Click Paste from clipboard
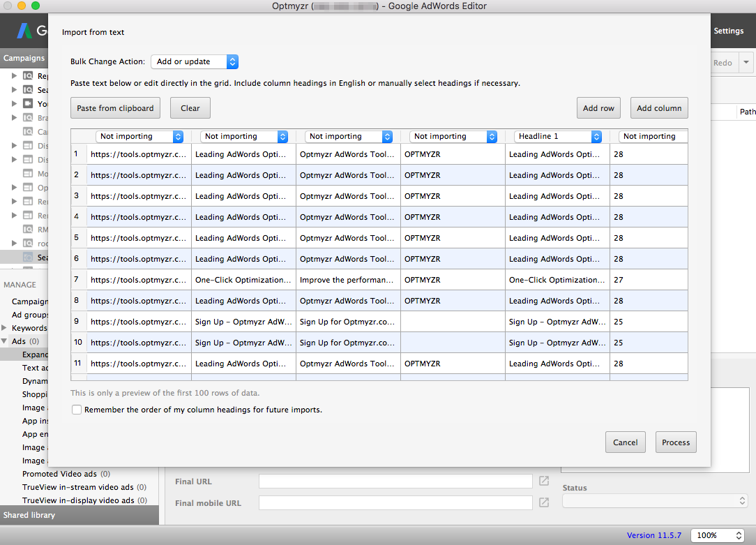756x545 pixels. pos(115,108)
